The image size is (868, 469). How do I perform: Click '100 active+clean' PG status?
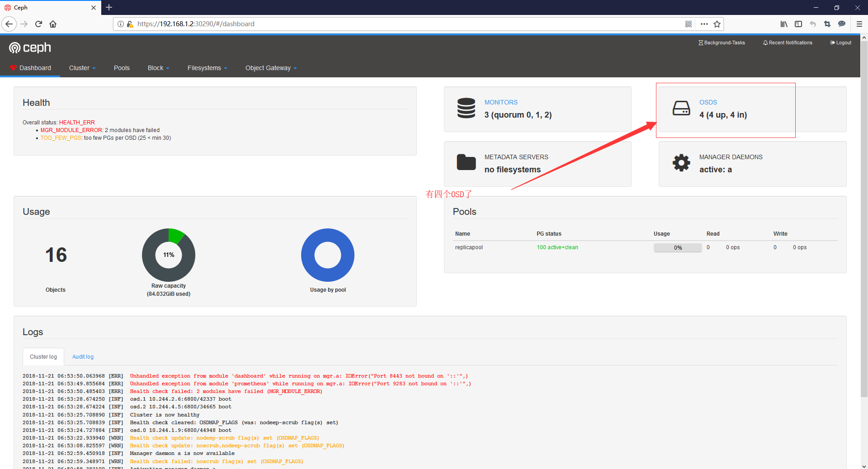pyautogui.click(x=557, y=247)
